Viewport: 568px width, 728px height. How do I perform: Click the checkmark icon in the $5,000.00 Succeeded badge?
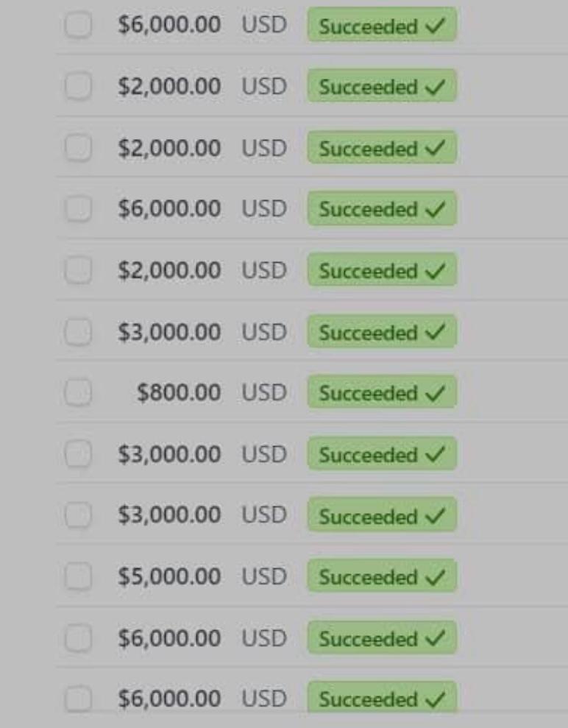click(x=435, y=577)
